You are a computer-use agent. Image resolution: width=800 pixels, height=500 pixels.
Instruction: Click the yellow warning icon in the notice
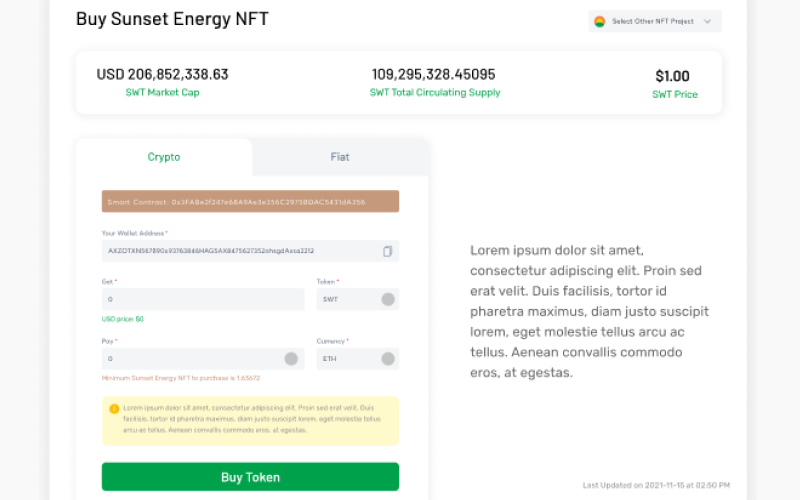point(114,409)
